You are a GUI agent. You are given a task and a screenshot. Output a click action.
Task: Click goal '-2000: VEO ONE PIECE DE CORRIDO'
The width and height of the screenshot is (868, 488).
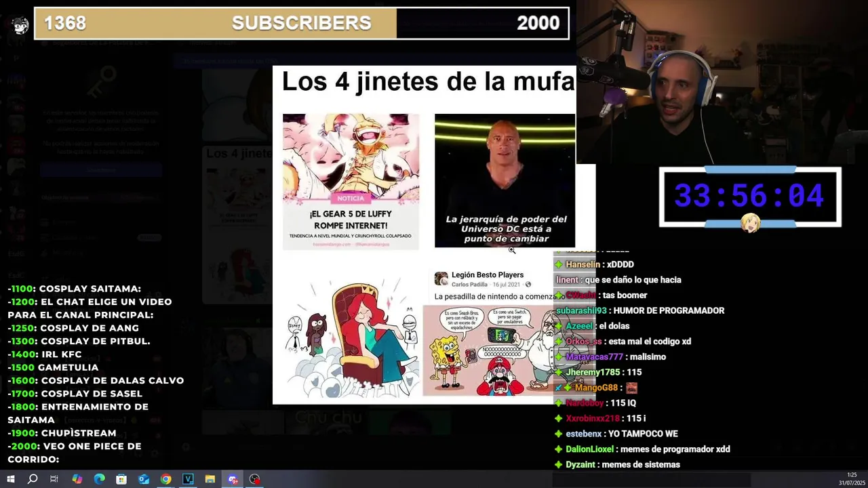pyautogui.click(x=75, y=453)
